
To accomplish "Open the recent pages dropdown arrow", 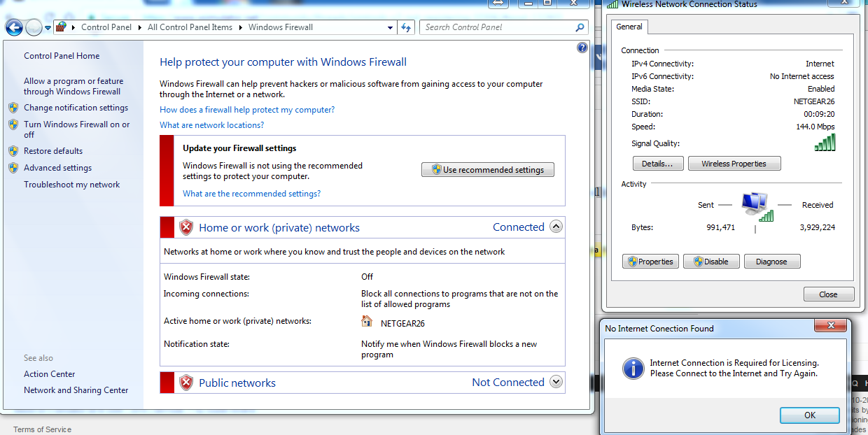I will [48, 28].
